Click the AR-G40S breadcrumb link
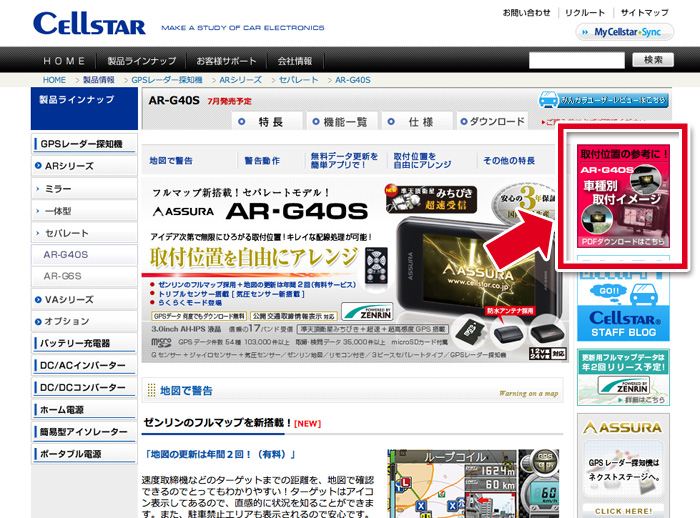Image resolution: width=700 pixels, height=518 pixels. 353,80
